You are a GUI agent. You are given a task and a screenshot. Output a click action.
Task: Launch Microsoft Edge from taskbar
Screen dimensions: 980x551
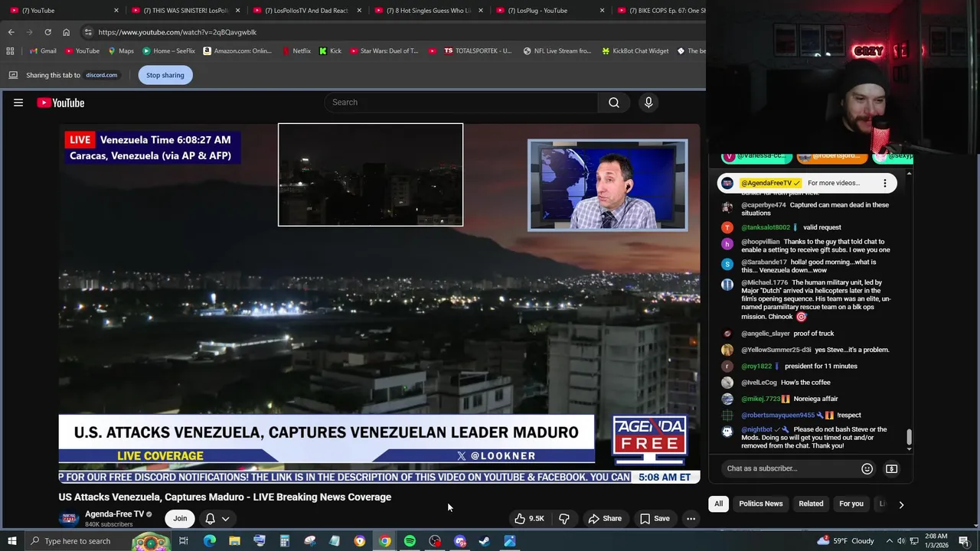click(209, 541)
